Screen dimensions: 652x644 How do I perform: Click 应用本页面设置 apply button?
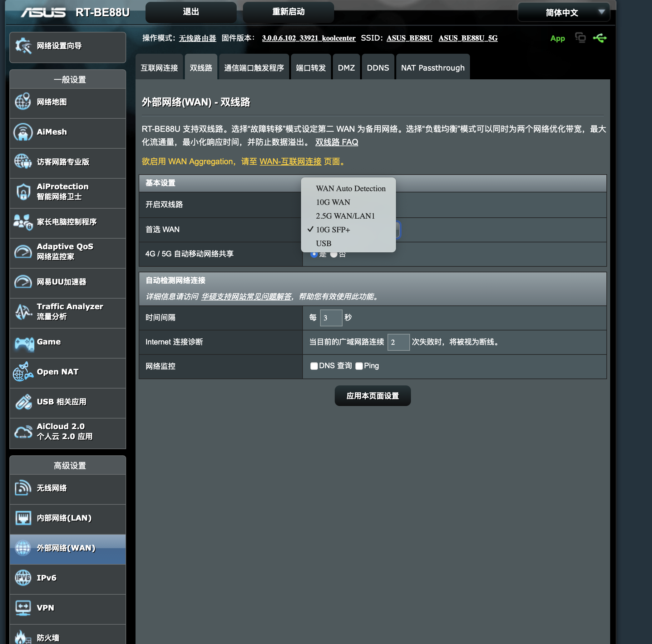coord(373,396)
